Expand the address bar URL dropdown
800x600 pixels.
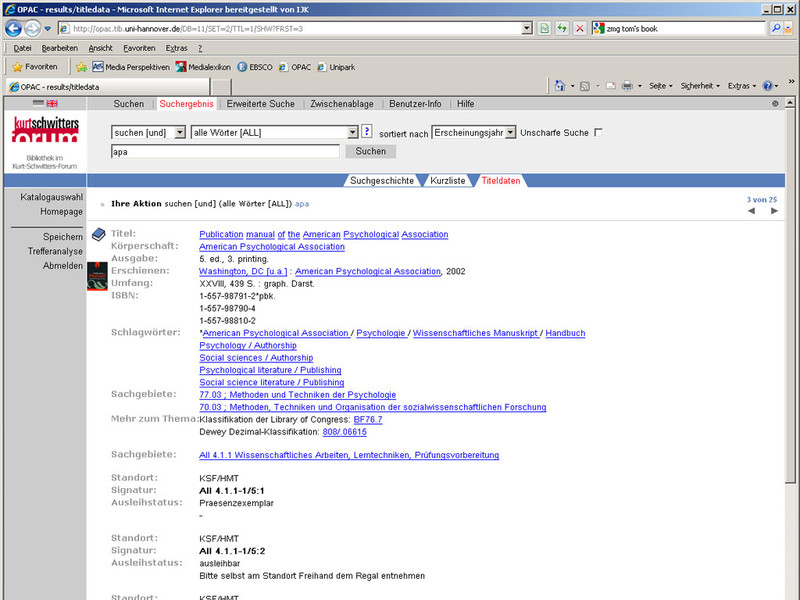point(527,29)
